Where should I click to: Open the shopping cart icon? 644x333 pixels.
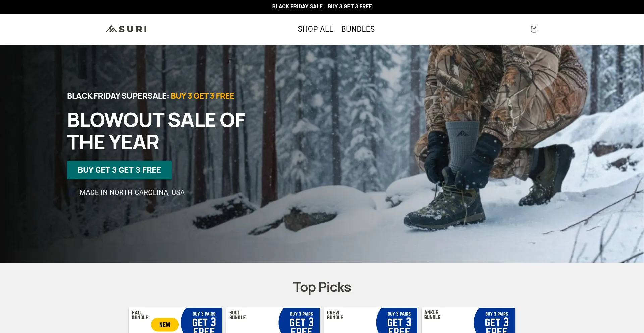click(x=534, y=29)
